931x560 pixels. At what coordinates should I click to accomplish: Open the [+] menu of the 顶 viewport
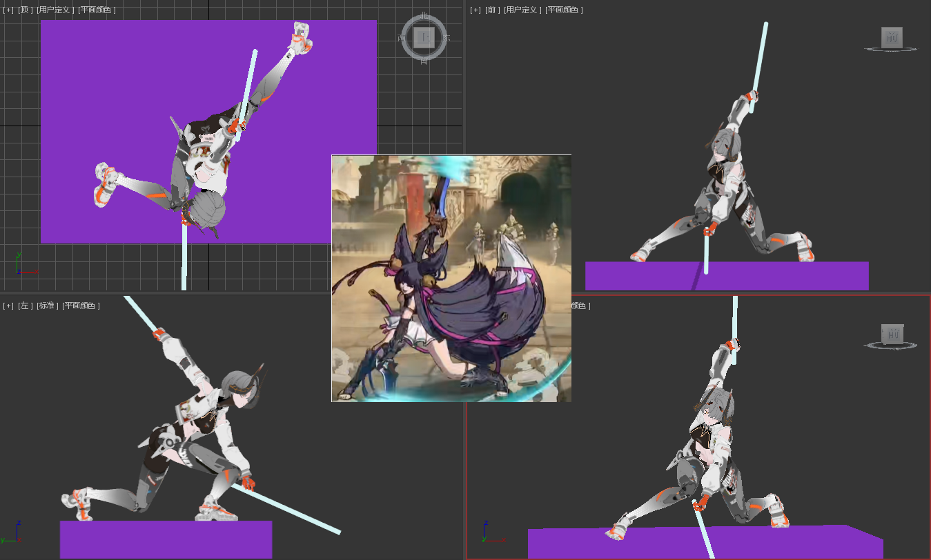tap(8, 10)
